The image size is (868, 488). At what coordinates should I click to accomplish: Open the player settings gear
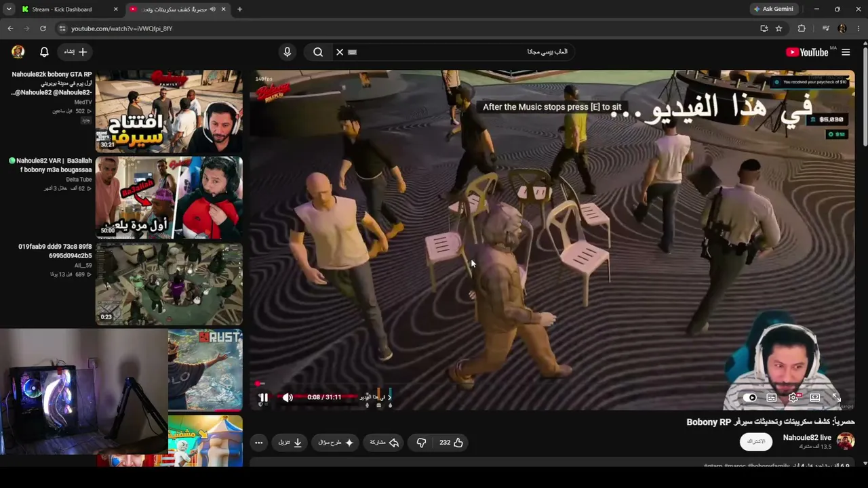pyautogui.click(x=793, y=398)
